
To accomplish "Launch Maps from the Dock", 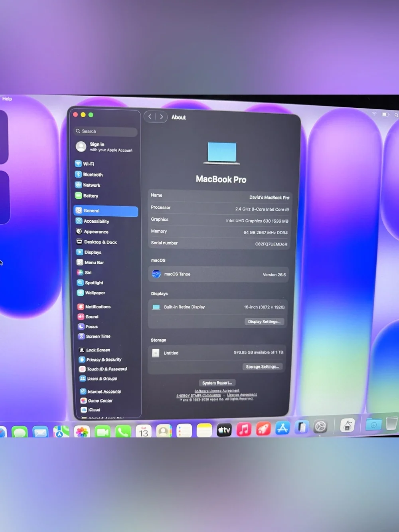I will coord(61,432).
